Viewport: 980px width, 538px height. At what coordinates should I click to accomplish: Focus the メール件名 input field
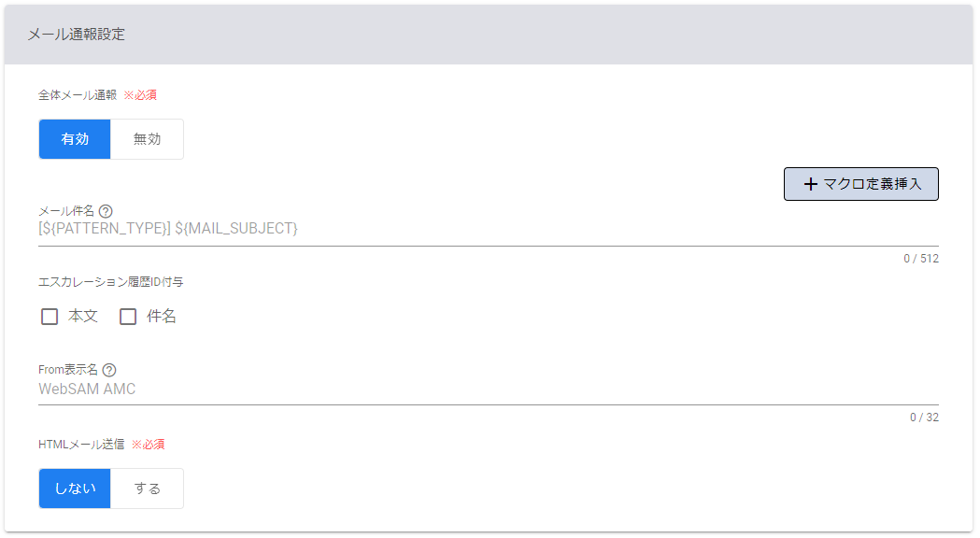tap(467, 229)
